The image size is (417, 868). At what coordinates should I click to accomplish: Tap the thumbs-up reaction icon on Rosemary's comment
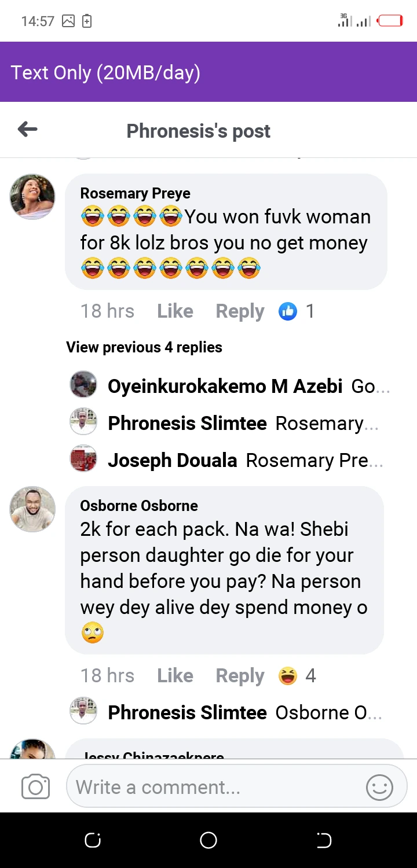(288, 311)
